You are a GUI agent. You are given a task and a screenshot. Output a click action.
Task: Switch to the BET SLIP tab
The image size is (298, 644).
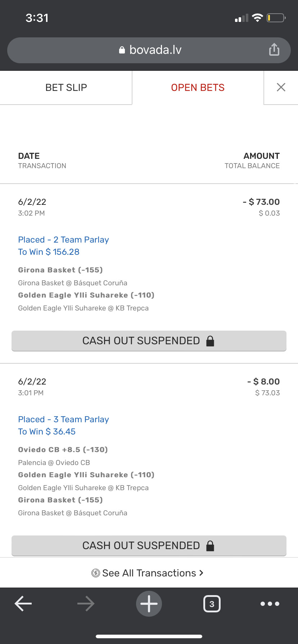[66, 88]
